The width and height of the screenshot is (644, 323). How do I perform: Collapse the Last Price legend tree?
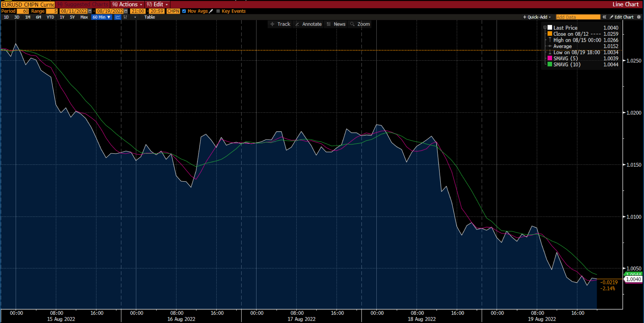(545, 28)
